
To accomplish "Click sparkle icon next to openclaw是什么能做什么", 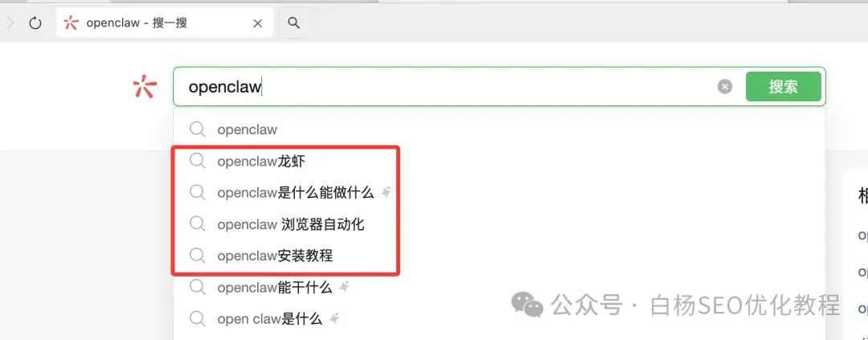I will pyautogui.click(x=386, y=193).
